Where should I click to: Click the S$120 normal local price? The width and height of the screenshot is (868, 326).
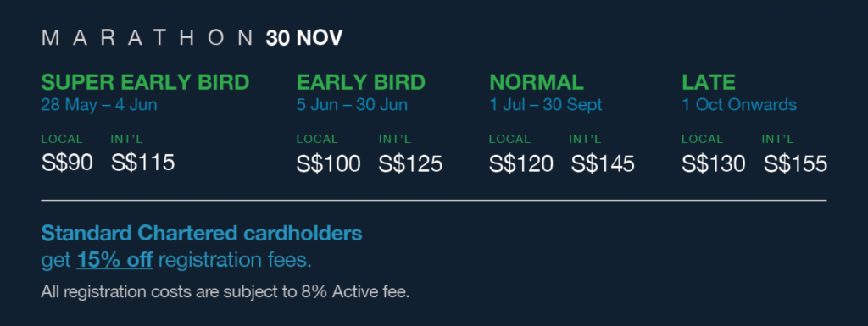tap(521, 164)
